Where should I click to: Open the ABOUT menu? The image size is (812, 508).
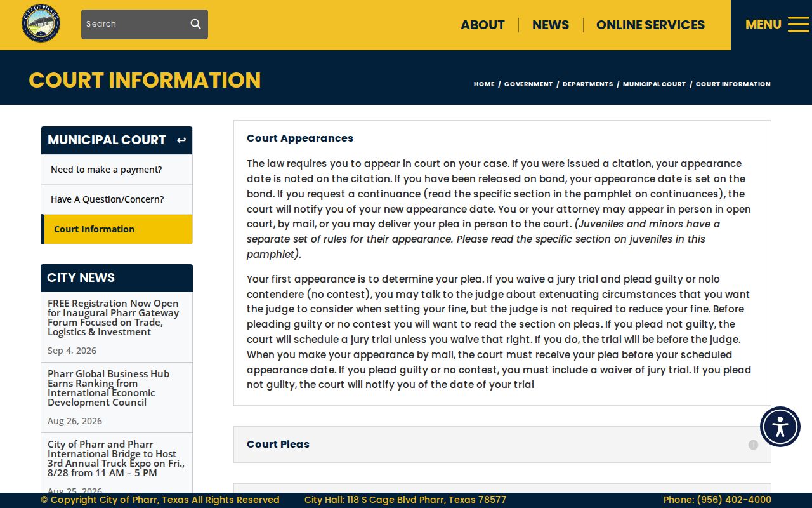click(483, 25)
